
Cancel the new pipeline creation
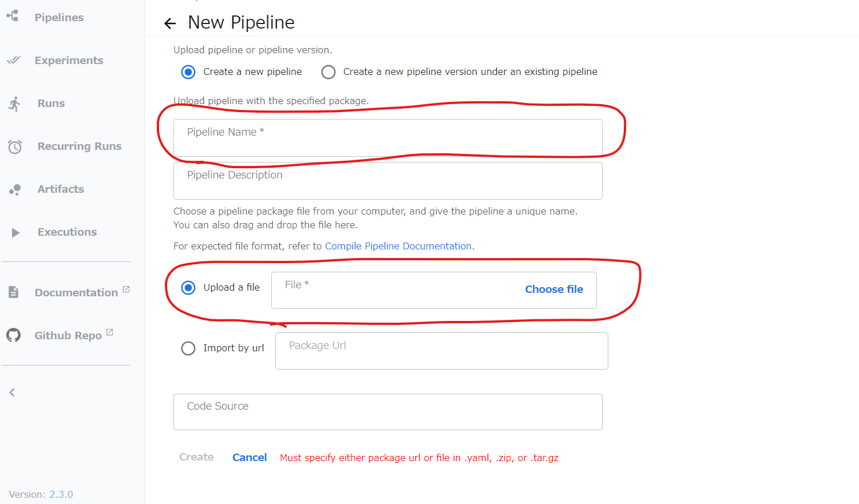250,457
